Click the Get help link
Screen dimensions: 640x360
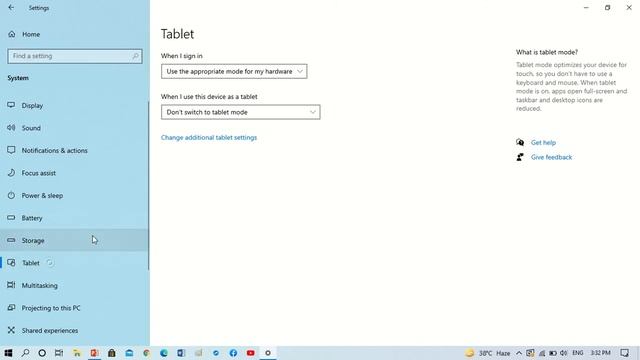[543, 142]
